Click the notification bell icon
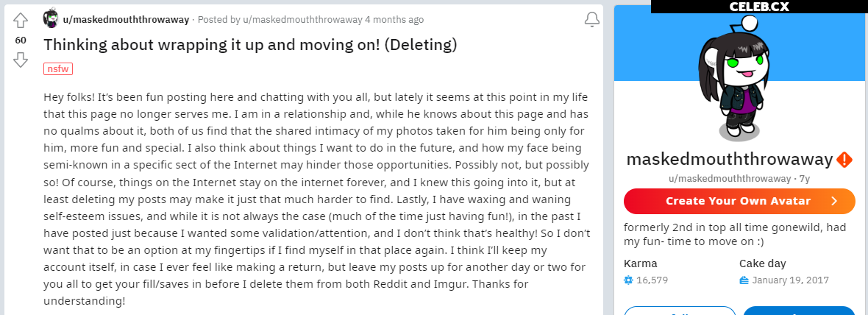This screenshot has width=868, height=315. (x=591, y=19)
